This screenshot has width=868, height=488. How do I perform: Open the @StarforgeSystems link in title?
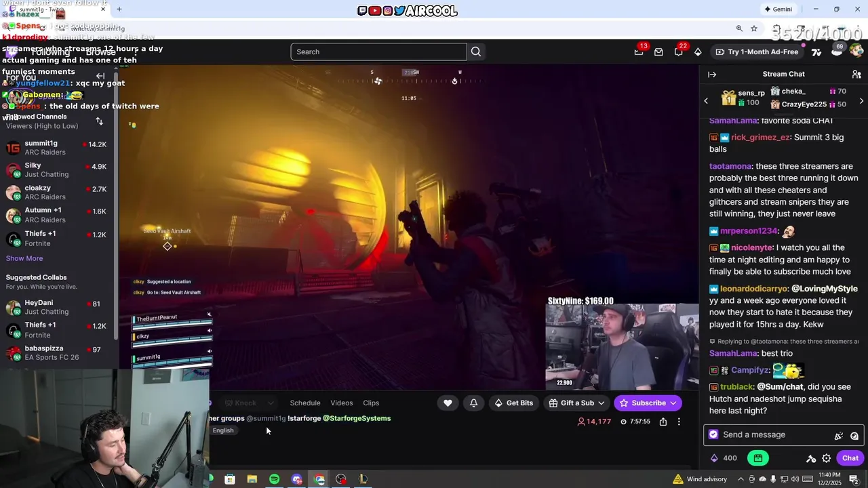(x=357, y=419)
